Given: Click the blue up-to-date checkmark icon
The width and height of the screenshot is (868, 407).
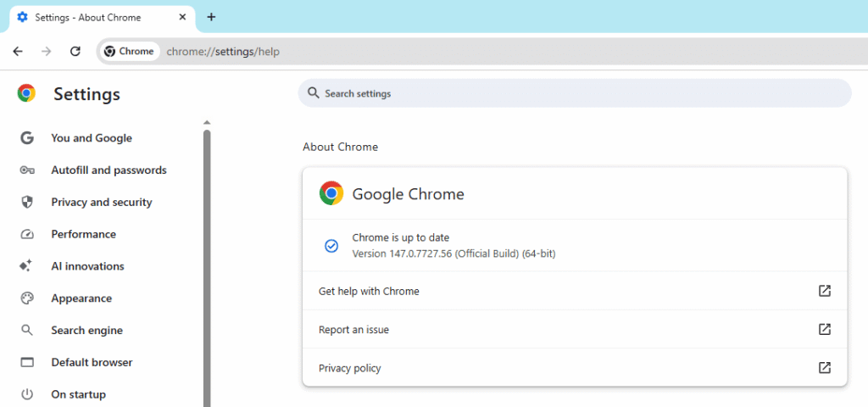Looking at the screenshot, I should click(331, 246).
